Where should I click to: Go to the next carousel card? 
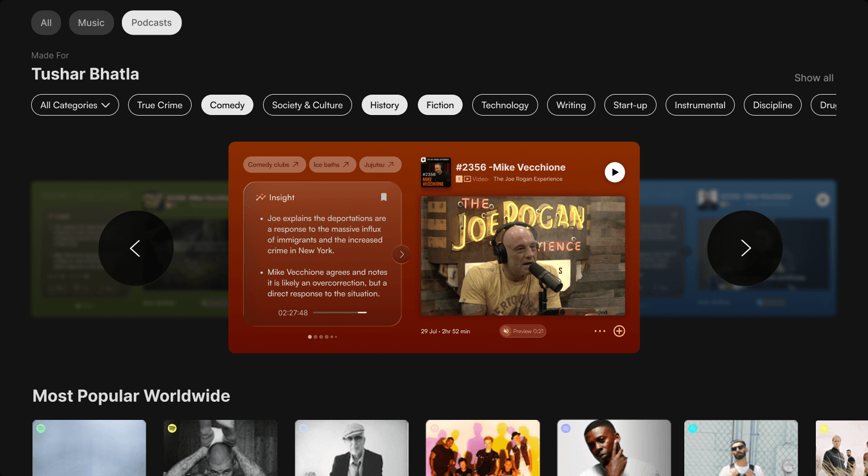(x=745, y=248)
